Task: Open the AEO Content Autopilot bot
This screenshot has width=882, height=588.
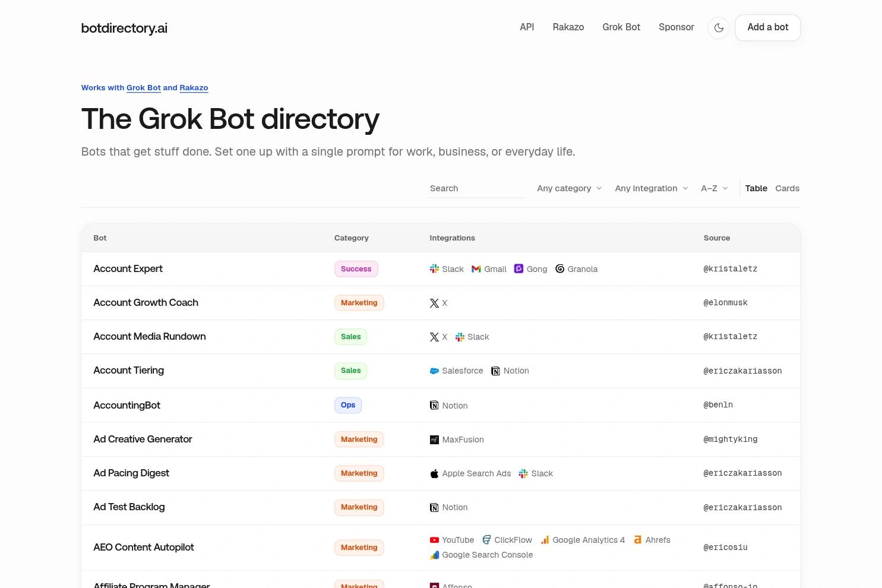Action: point(144,547)
